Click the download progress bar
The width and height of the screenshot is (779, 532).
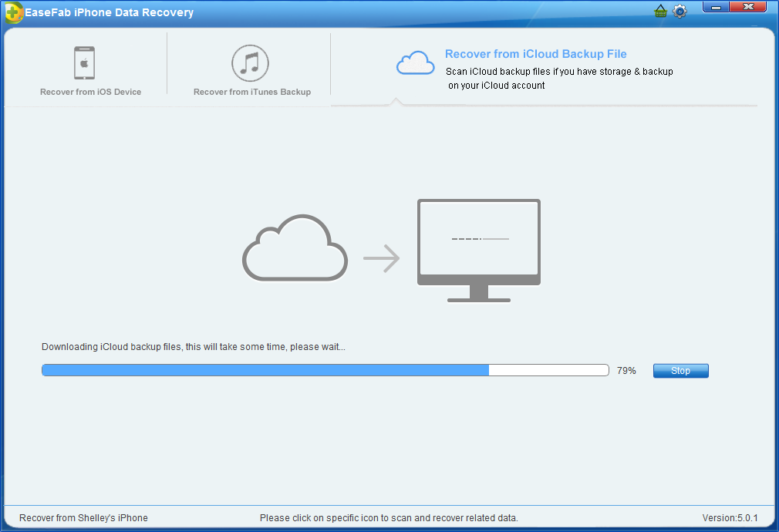(325, 370)
